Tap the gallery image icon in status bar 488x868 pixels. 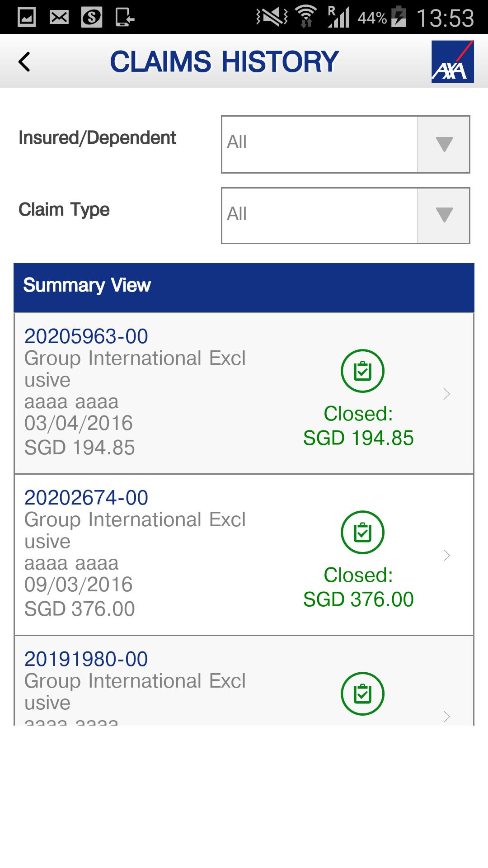click(27, 18)
